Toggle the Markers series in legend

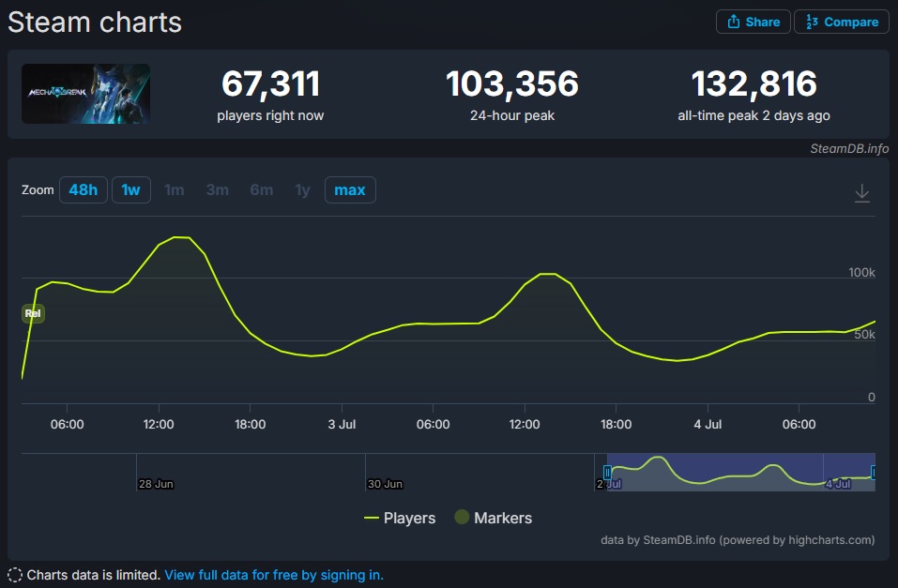point(493,518)
